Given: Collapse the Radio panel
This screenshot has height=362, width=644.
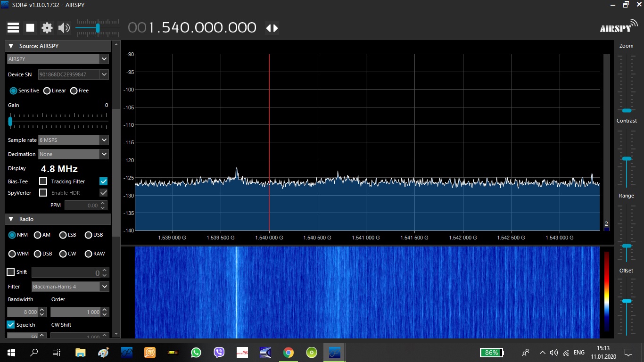Looking at the screenshot, I should pos(11,219).
